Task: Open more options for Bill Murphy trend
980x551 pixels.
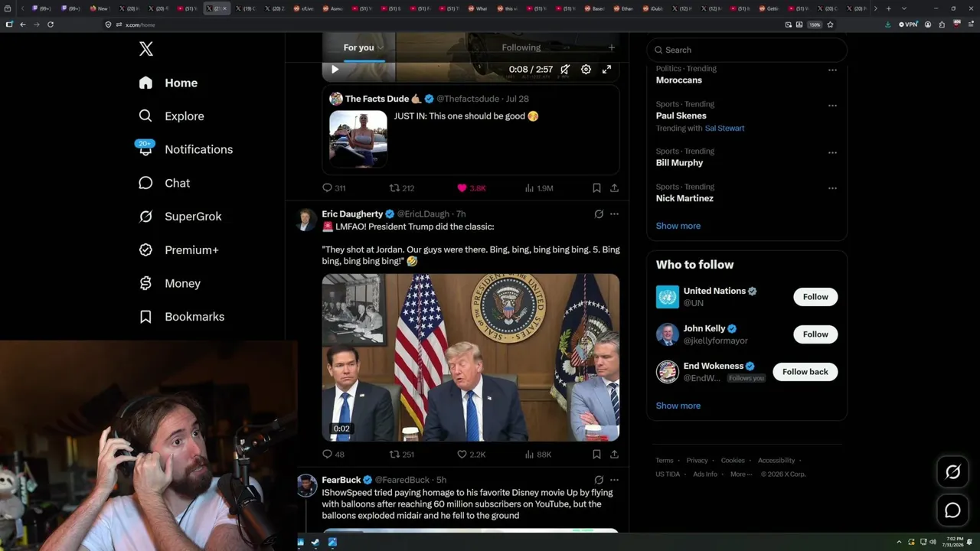Action: [832, 152]
